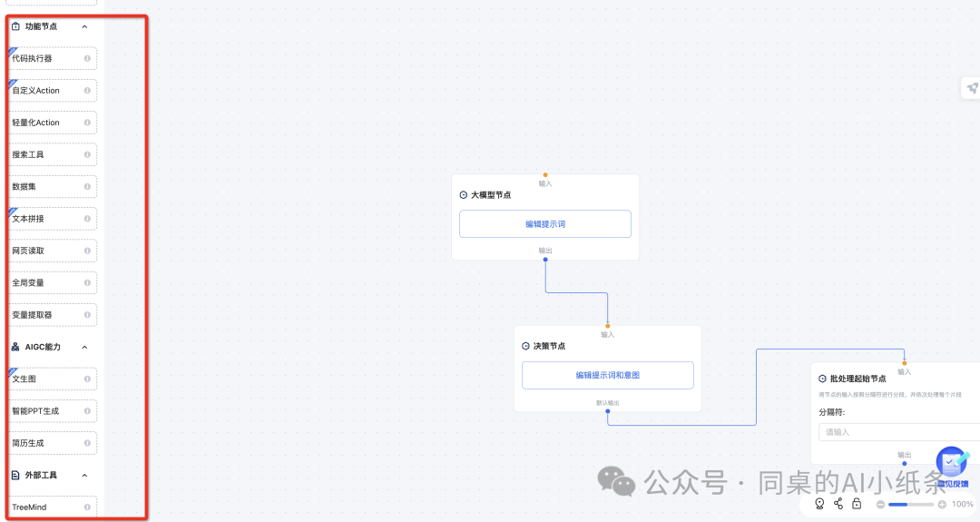This screenshot has width=980, height=522.
Task: Click info icon next to 自定义Action
Action: (x=87, y=91)
